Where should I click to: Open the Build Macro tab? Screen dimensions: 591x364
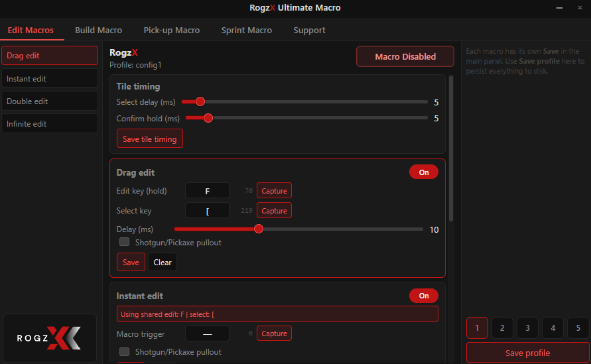coord(98,30)
